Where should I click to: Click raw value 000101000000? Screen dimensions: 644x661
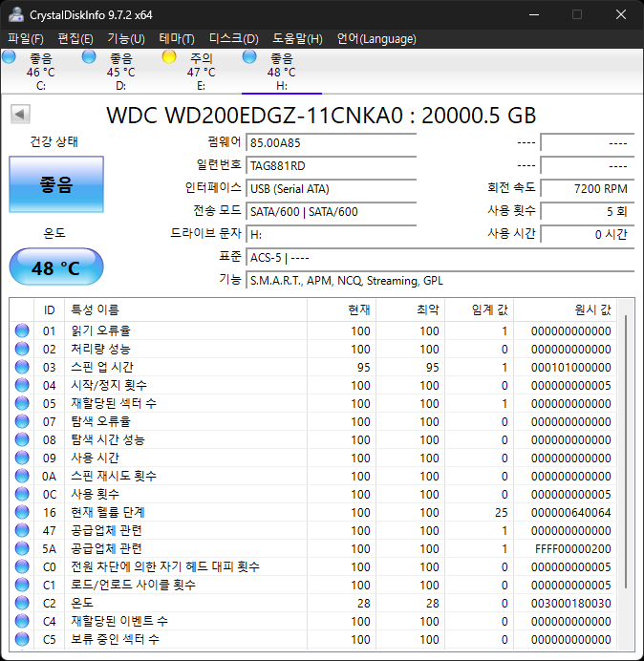point(571,368)
